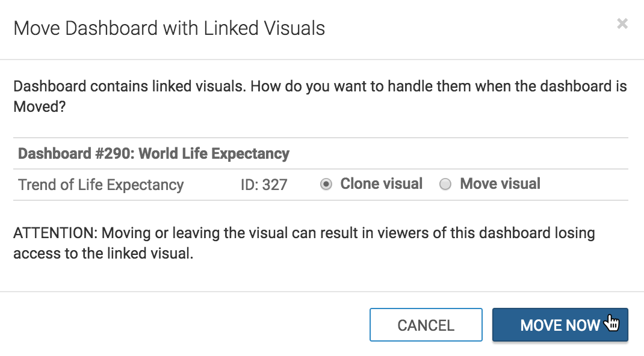Viewport: 644px width, 356px height.
Task: Select the Clone visual radio button
Action: [326, 185]
